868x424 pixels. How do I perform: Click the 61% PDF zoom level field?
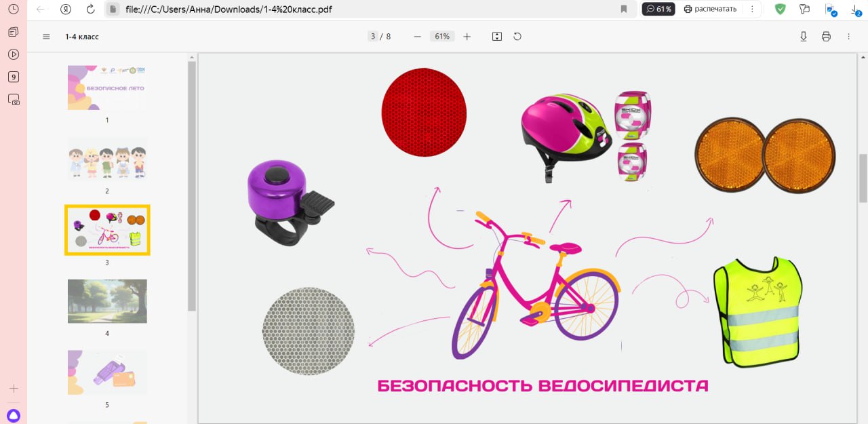[442, 37]
